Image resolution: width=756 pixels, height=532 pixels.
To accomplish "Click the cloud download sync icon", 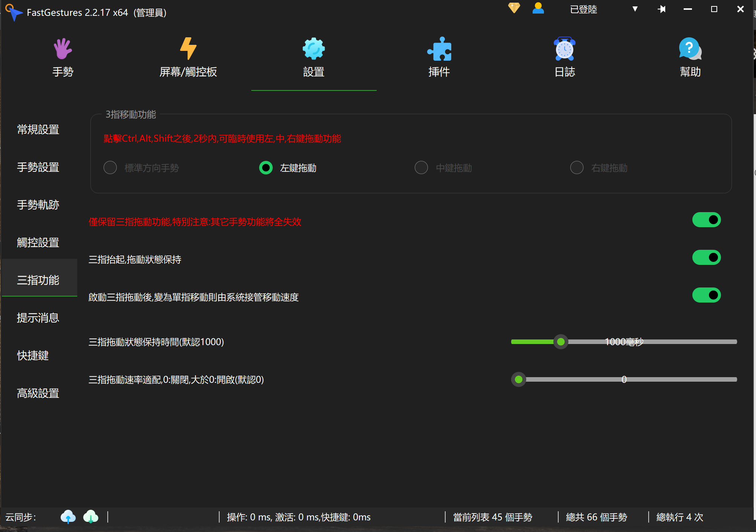I will (x=91, y=517).
